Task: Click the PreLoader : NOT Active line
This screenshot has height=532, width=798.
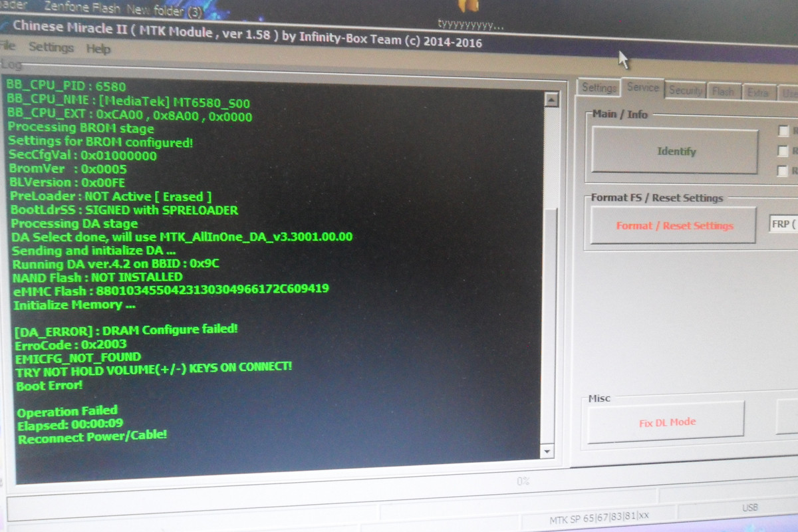Action: pyautogui.click(x=110, y=196)
